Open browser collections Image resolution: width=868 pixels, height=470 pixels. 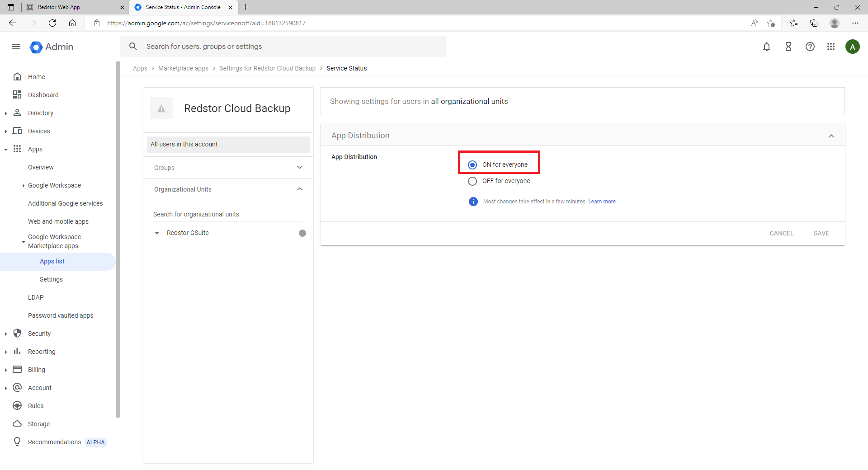814,23
